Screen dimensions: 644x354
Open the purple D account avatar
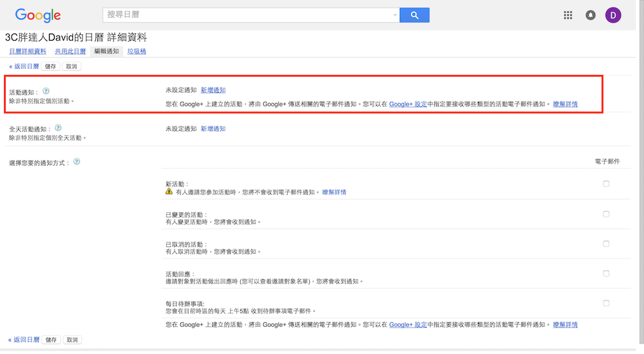[613, 15]
